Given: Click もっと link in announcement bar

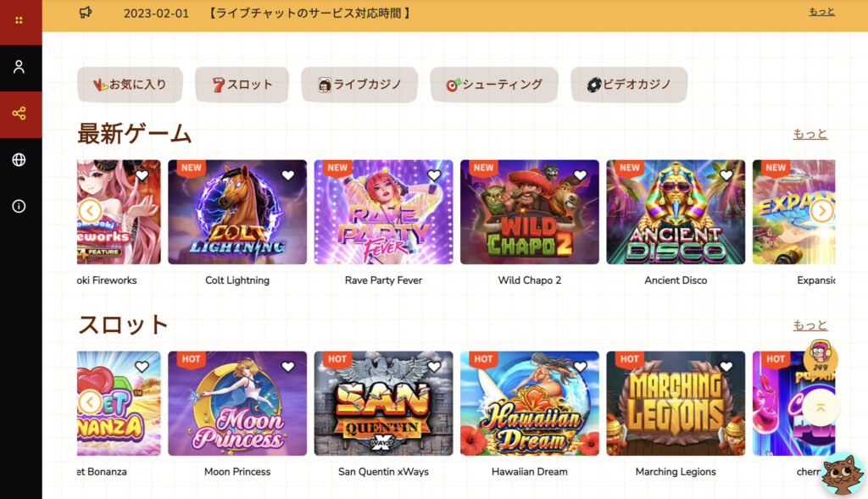Looking at the screenshot, I should [821, 11].
